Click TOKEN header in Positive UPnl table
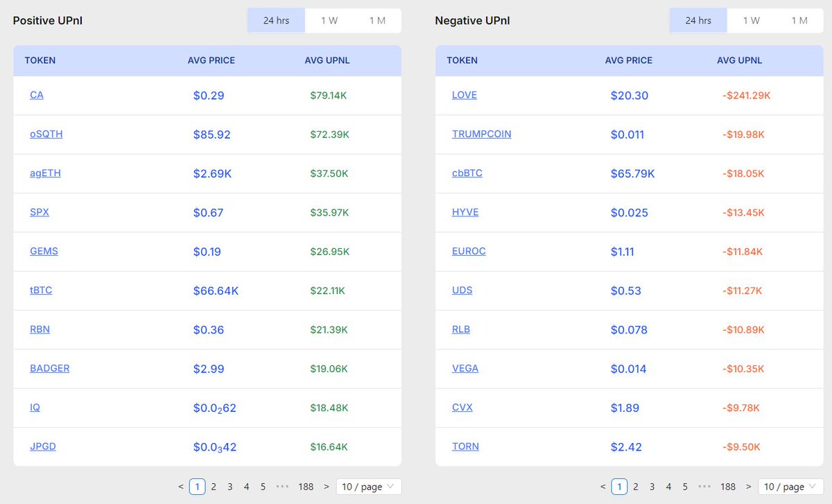 (x=40, y=60)
